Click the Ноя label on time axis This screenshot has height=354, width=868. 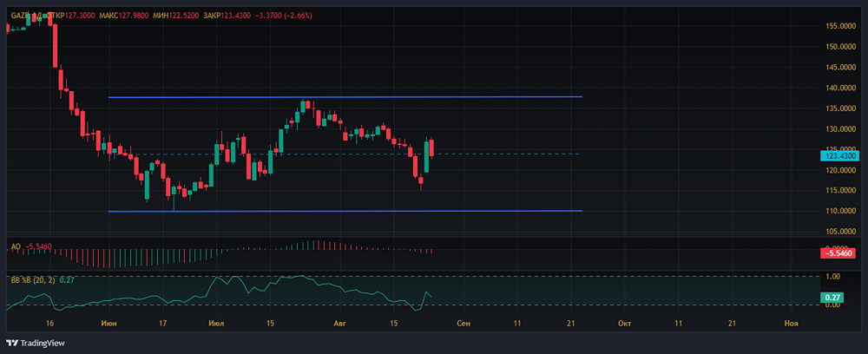point(792,323)
